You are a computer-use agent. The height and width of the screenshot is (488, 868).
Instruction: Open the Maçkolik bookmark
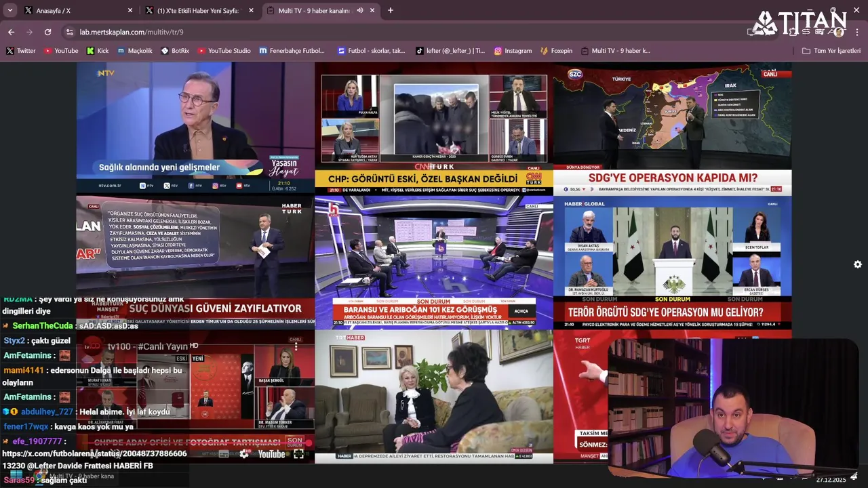tap(135, 51)
